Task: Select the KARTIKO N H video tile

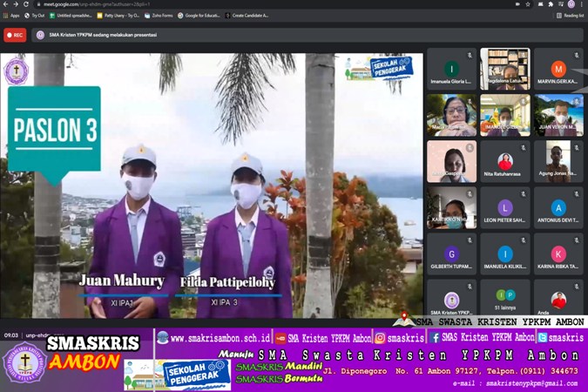Action: pyautogui.click(x=451, y=207)
